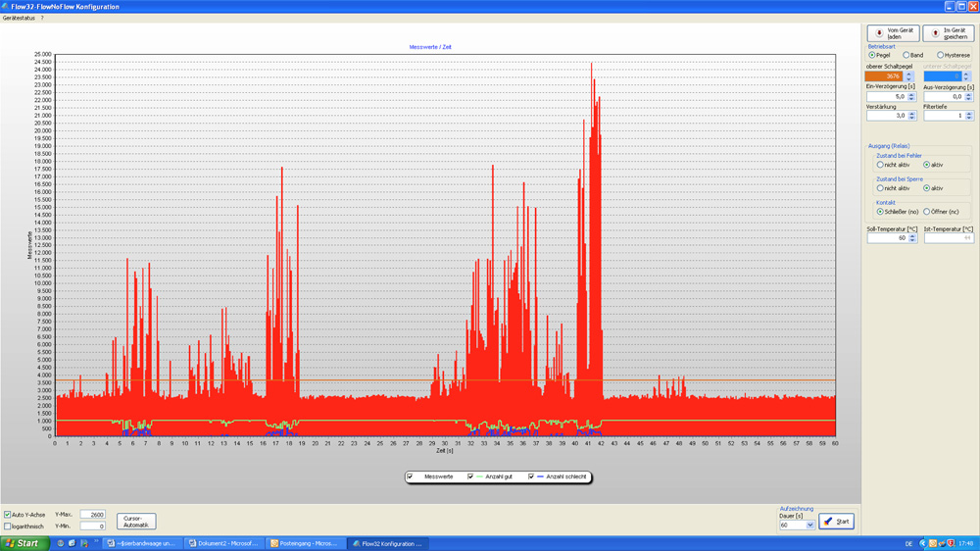Toggle the Anzahl schlecht series checkbox
Viewport: 980px width, 551px height.
point(531,476)
